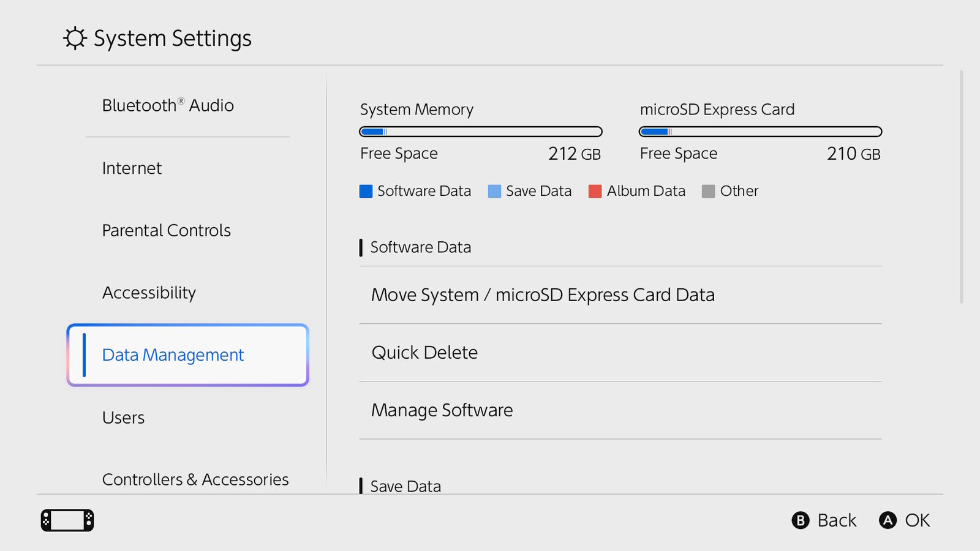Click the 212 GB free space value
The width and height of the screenshot is (980, 551).
click(x=575, y=154)
